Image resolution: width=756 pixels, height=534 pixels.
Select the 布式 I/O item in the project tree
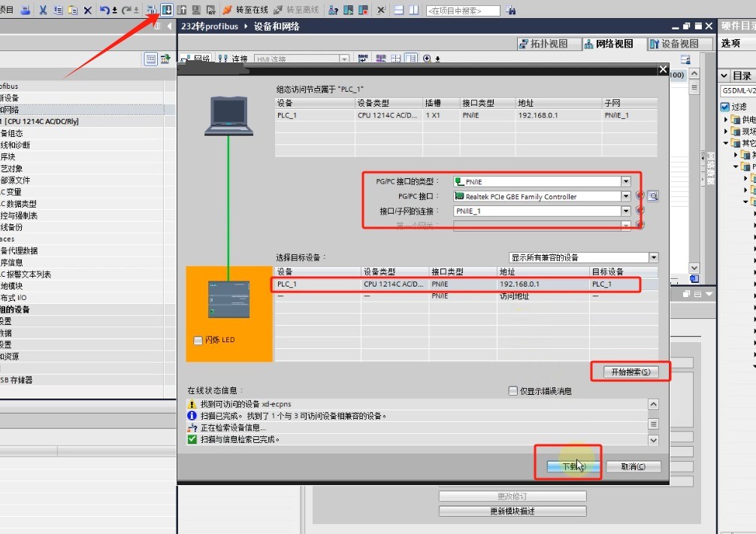coord(14,298)
